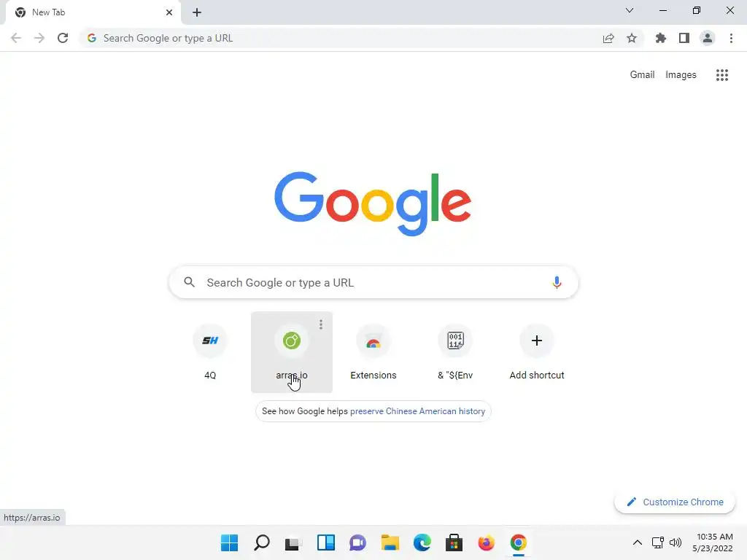Image resolution: width=747 pixels, height=560 pixels.
Task: Open Chrome's three-dot menu
Action: click(x=731, y=38)
